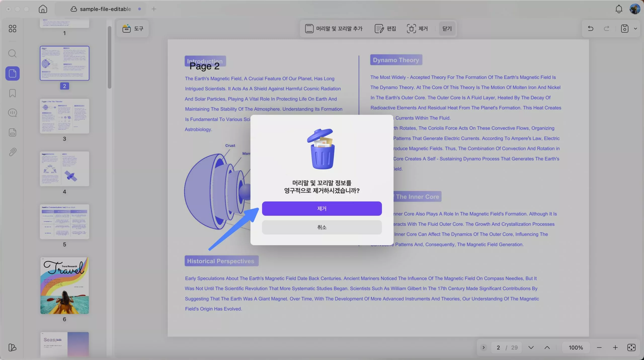Redo the last action
The image size is (644, 360).
click(x=607, y=29)
